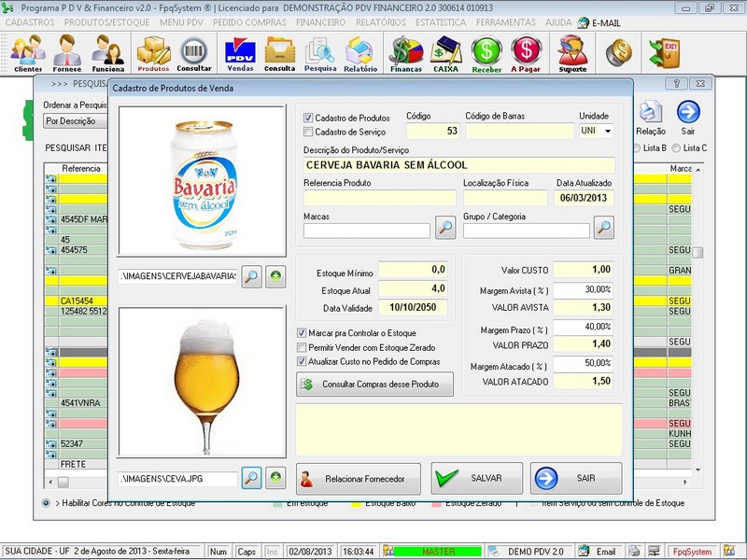
Task: Click the SAIR button in product form
Action: (576, 478)
